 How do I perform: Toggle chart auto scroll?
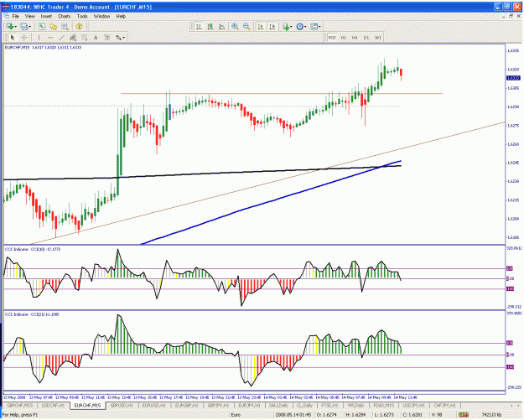pos(261,26)
